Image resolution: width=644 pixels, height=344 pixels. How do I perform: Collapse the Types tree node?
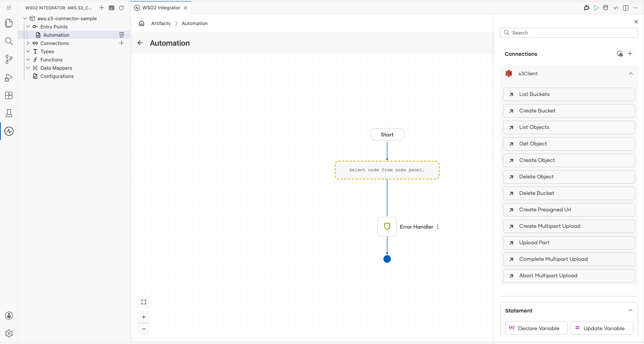pos(28,51)
